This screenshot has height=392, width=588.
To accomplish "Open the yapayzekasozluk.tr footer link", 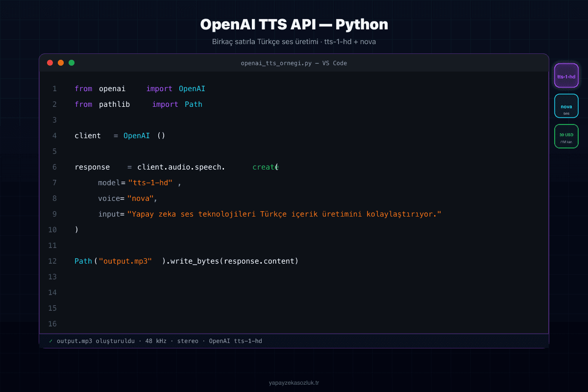I will click(x=294, y=383).
